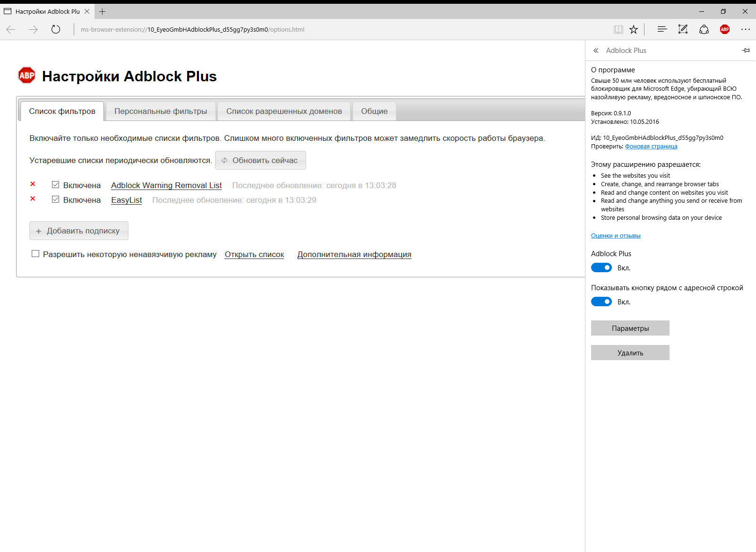Click the Adblock Plus icon in the browser toolbar
The width and height of the screenshot is (756, 552).
pyautogui.click(x=724, y=29)
